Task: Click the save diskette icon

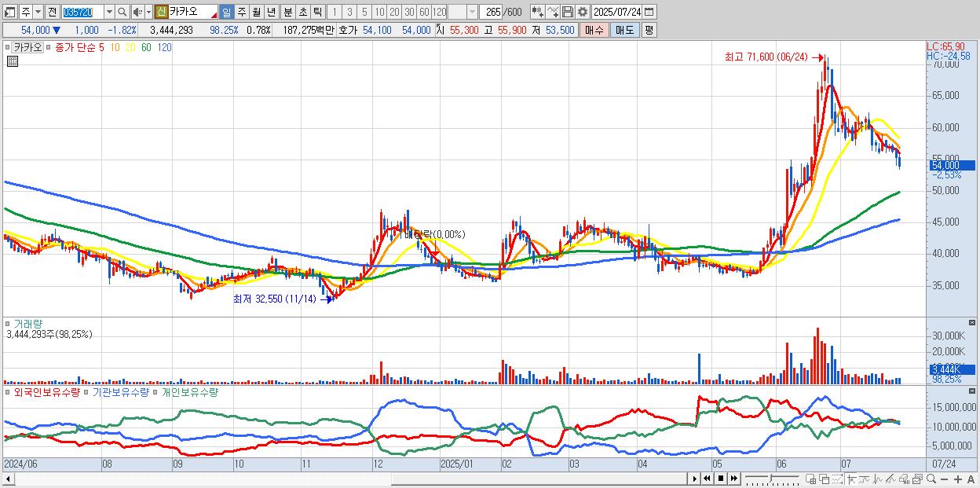Action: coord(568,12)
